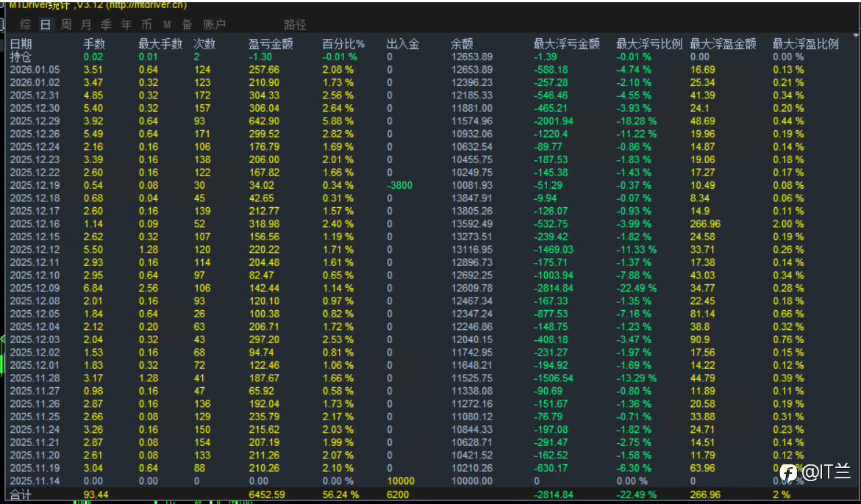This screenshot has height=504, width=861.
Task: Click the 手数 column header
Action: point(94,44)
